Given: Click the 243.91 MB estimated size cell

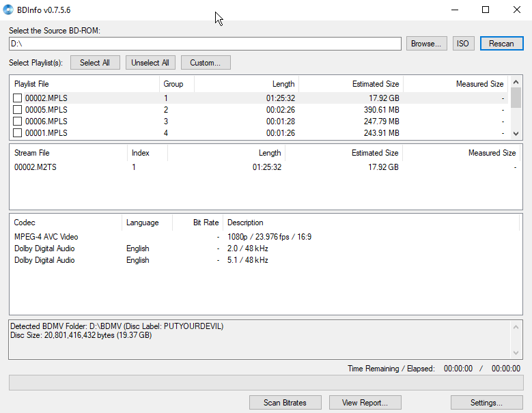Looking at the screenshot, I should 381,132.
